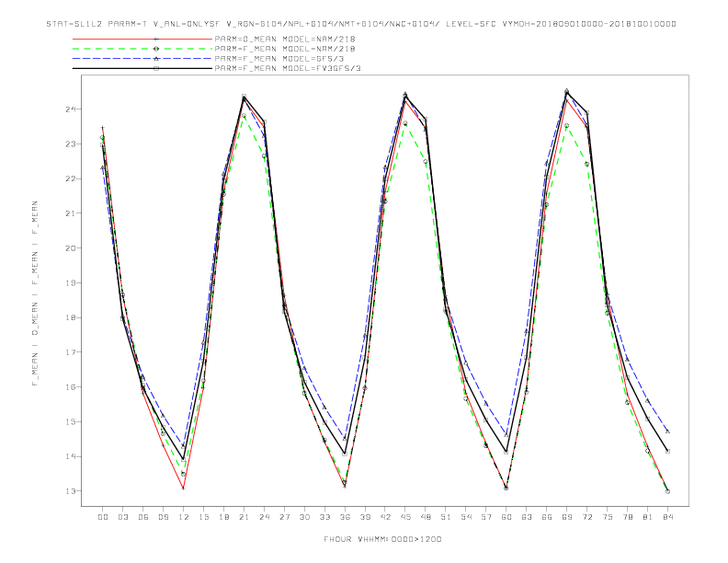Click the blue GFS triangle marker at hour 84

pyautogui.click(x=667, y=431)
